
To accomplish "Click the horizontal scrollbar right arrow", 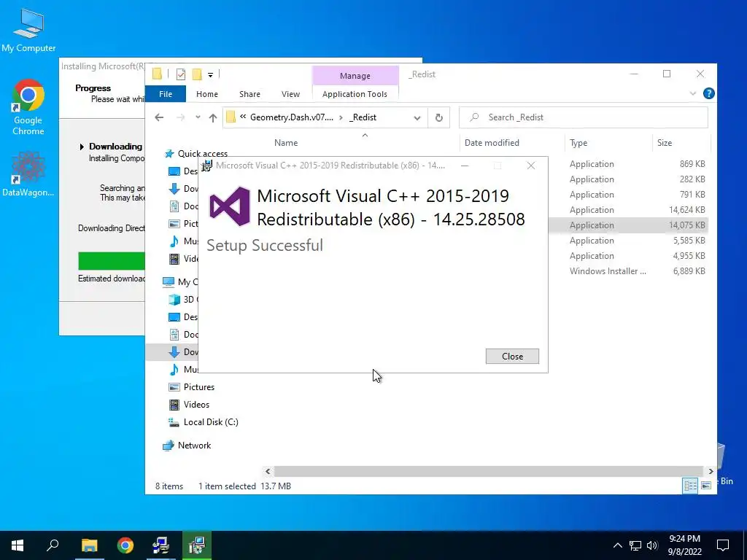I will [x=711, y=472].
